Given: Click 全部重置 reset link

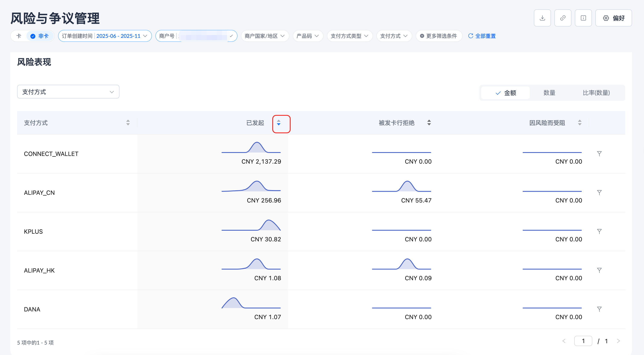Looking at the screenshot, I should (x=482, y=36).
